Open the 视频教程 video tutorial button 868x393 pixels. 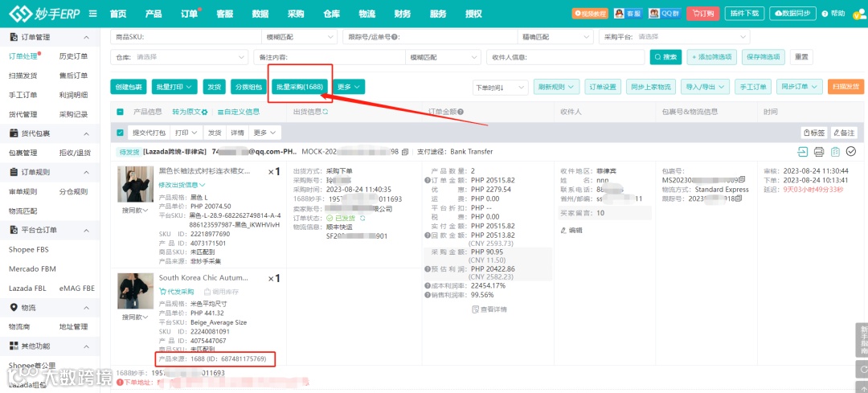point(590,14)
